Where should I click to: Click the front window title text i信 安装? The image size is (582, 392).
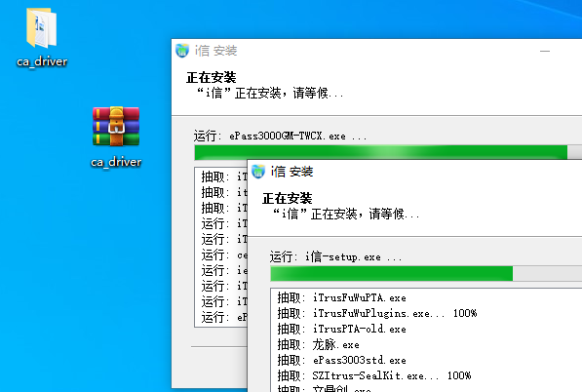click(291, 172)
